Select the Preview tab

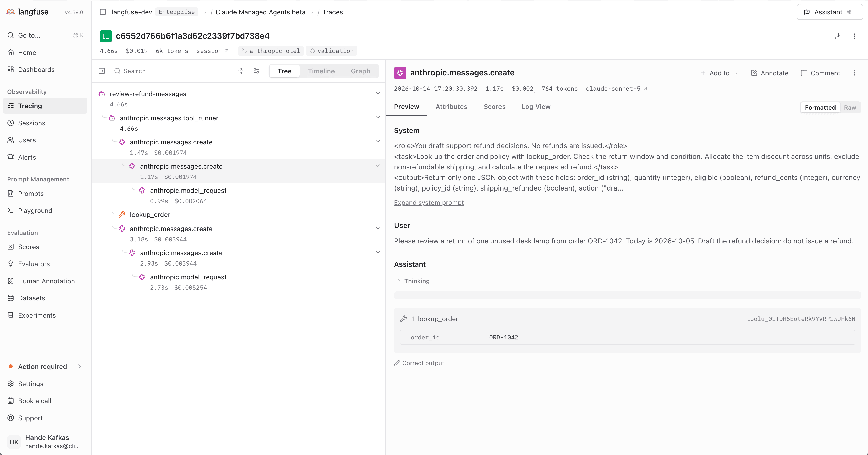[x=406, y=107]
